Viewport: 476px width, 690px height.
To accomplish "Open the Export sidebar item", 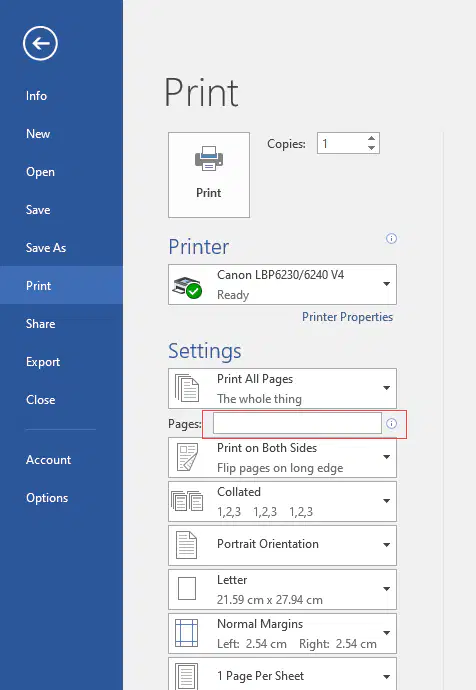I will pyautogui.click(x=43, y=362).
